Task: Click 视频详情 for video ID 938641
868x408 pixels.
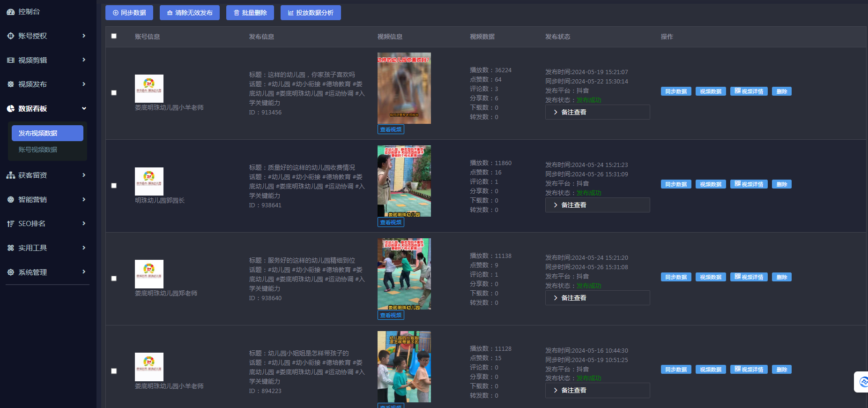Action: click(749, 184)
